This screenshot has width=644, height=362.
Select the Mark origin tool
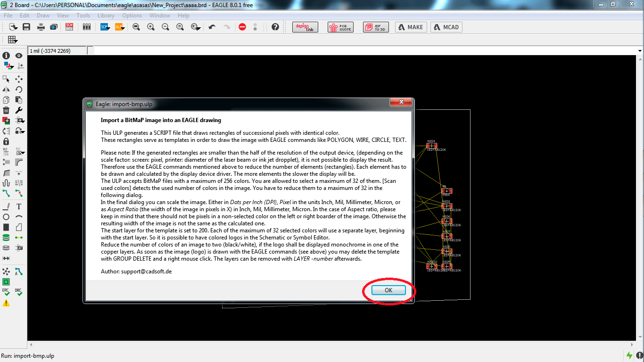coord(20,66)
